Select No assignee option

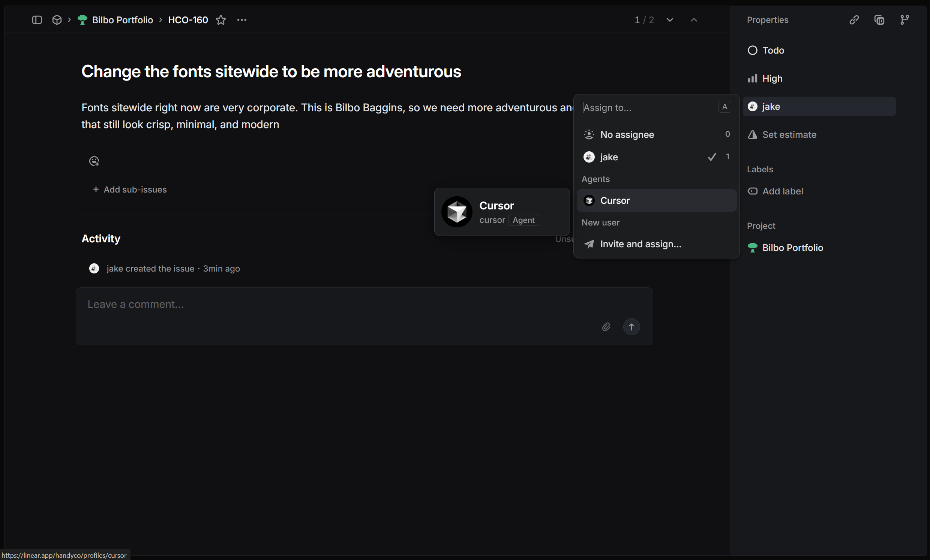[627, 134]
